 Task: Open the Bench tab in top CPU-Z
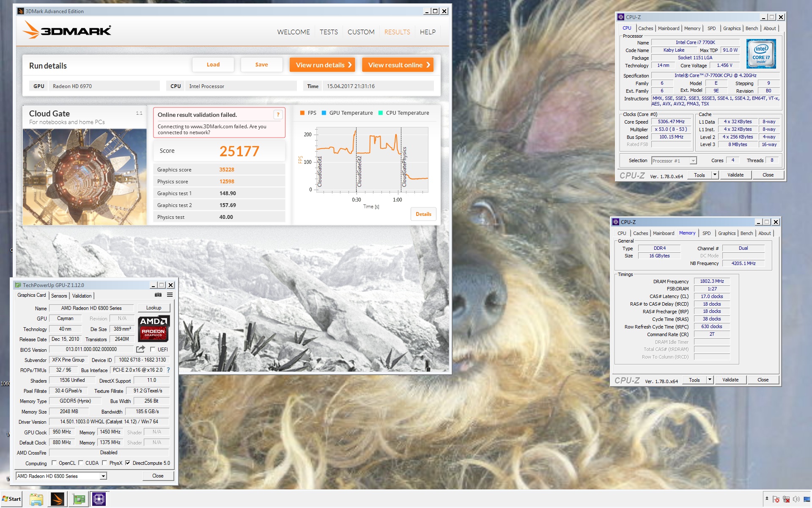752,28
